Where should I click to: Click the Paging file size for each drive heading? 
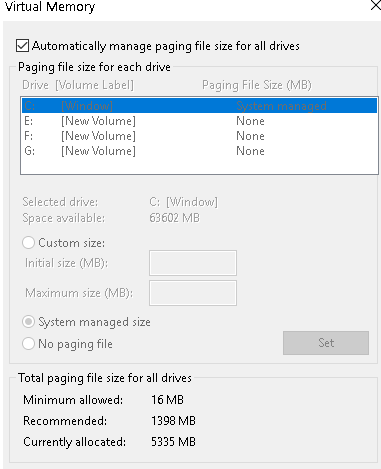coord(94,67)
